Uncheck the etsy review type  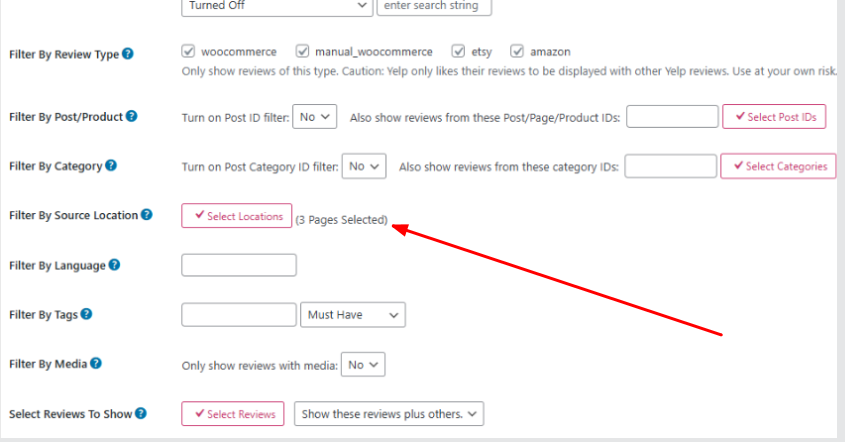point(458,51)
